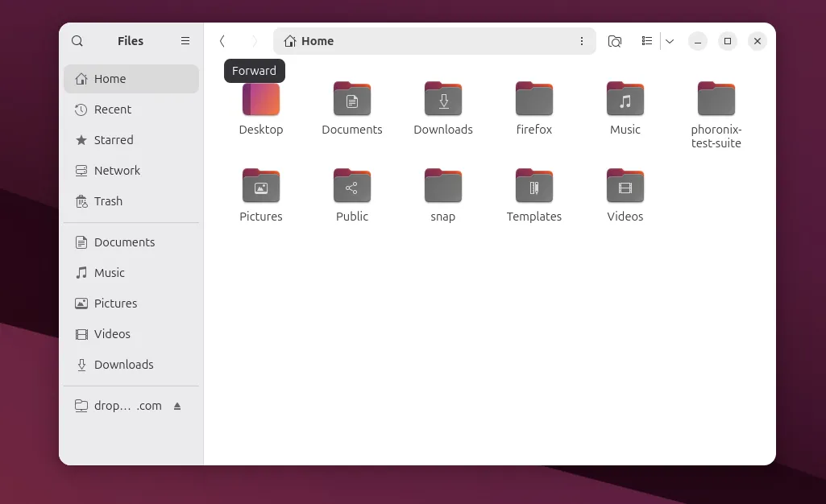The image size is (826, 504).
Task: Select the Templates folder in grid
Action: (x=534, y=187)
